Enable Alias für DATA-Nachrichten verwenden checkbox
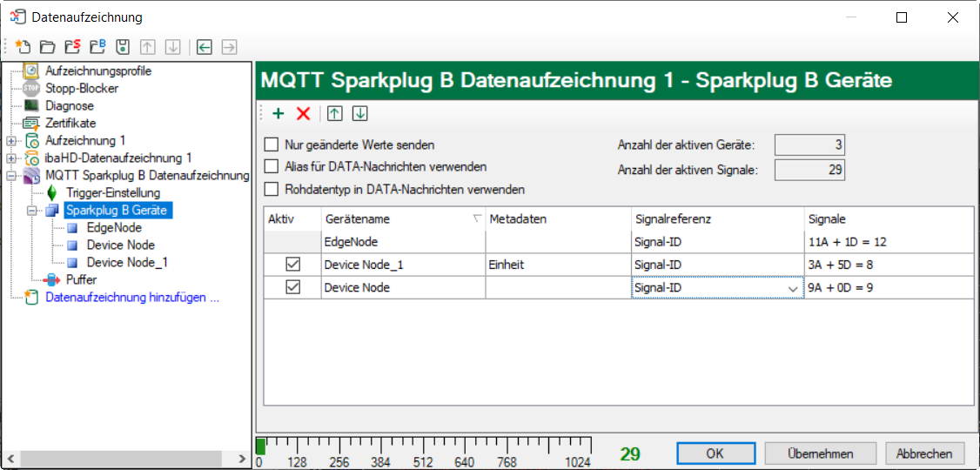The image size is (980, 470). 272,166
